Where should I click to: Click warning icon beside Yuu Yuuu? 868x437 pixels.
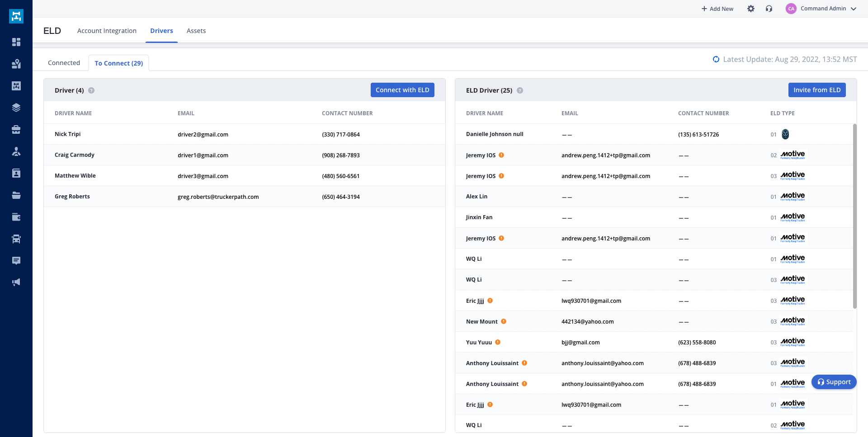pos(498,342)
